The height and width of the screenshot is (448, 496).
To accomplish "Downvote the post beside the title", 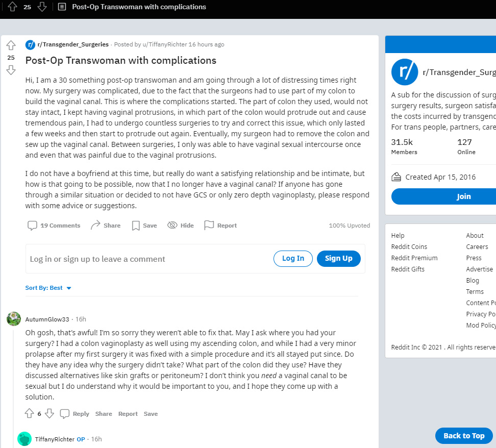I will tap(11, 70).
